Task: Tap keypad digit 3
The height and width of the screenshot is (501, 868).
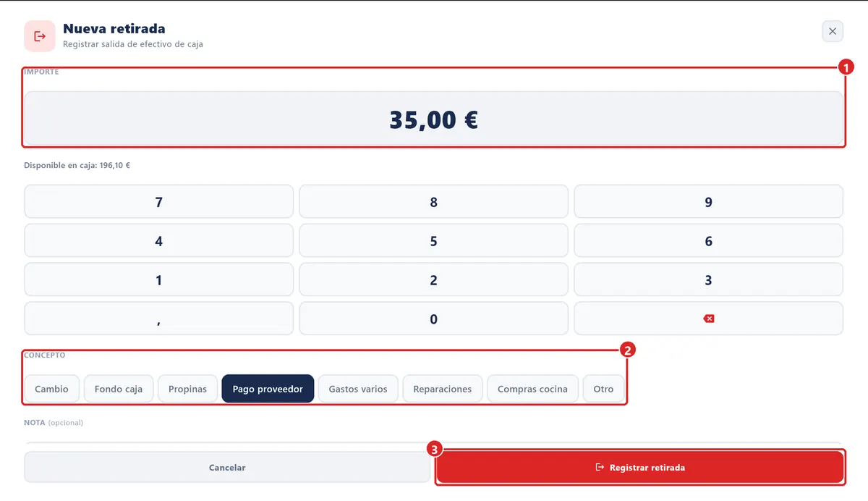Action: click(x=708, y=280)
